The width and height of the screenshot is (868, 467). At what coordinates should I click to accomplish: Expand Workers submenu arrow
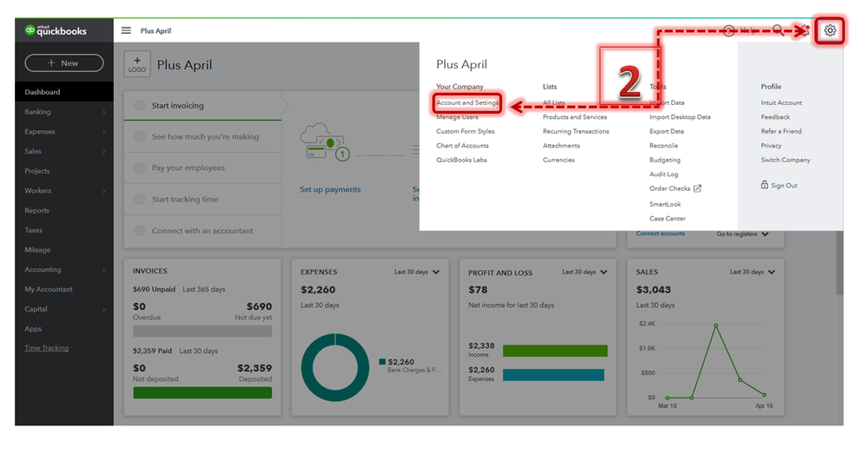[x=103, y=191]
